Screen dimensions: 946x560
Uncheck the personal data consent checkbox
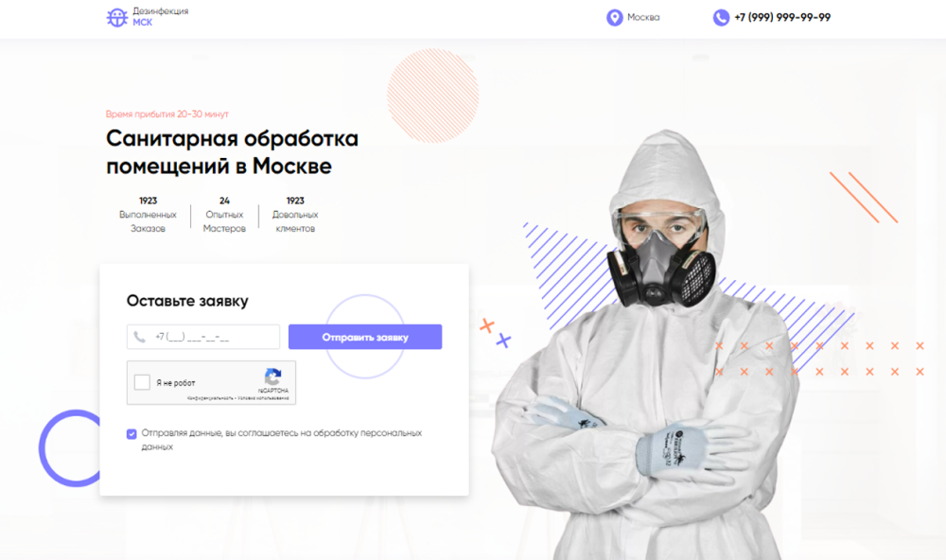tap(131, 434)
